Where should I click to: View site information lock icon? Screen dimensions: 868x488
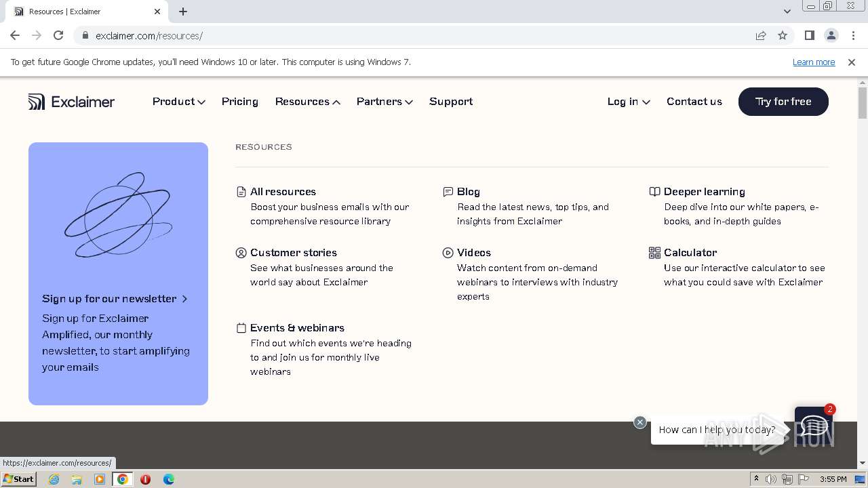(85, 35)
